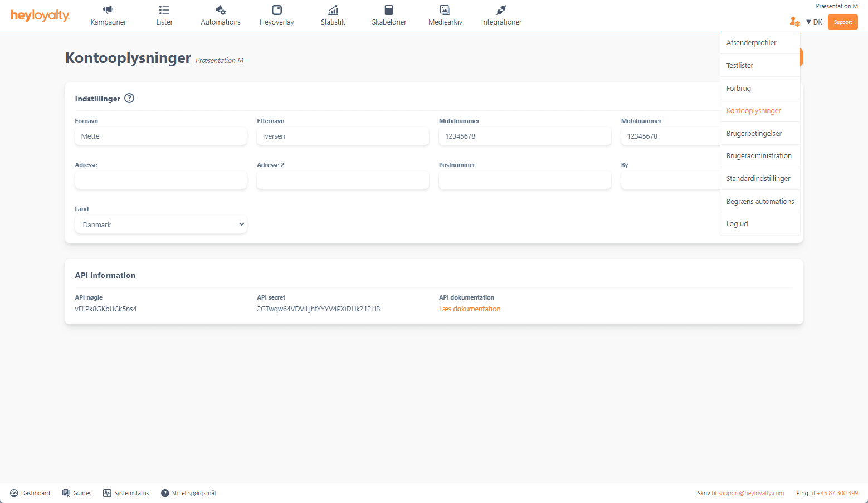
Task: Open the account user icon menu
Action: click(x=794, y=22)
